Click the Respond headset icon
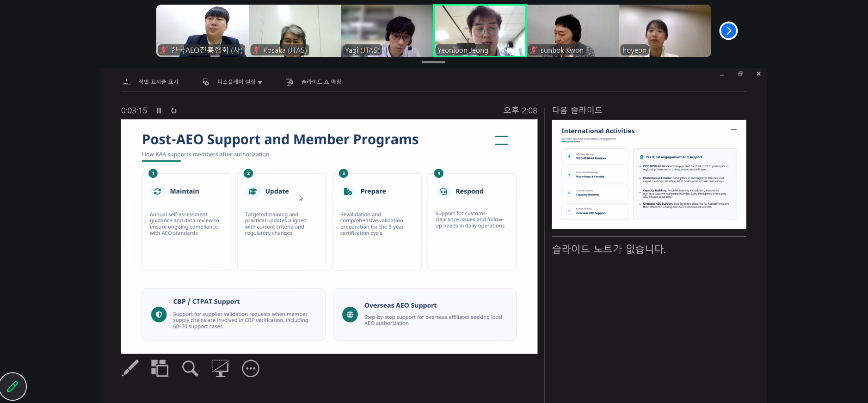Viewport: 868px width, 403px height. [x=443, y=191]
